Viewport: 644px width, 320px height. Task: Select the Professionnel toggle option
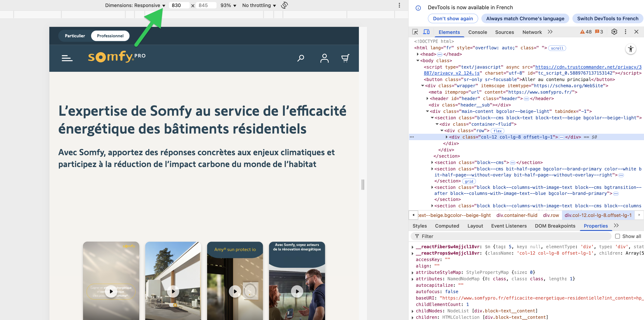(110, 36)
